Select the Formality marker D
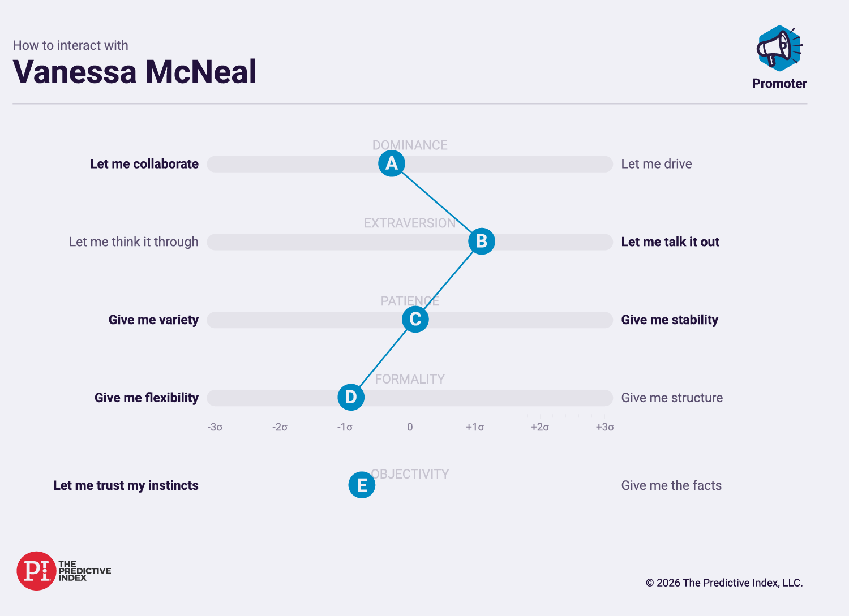This screenshot has width=849, height=616. pos(351,398)
